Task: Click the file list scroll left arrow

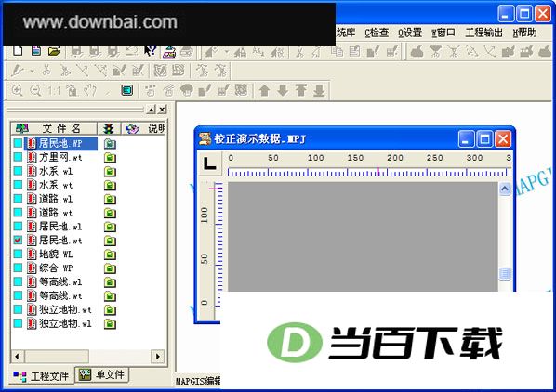Action: pos(18,356)
